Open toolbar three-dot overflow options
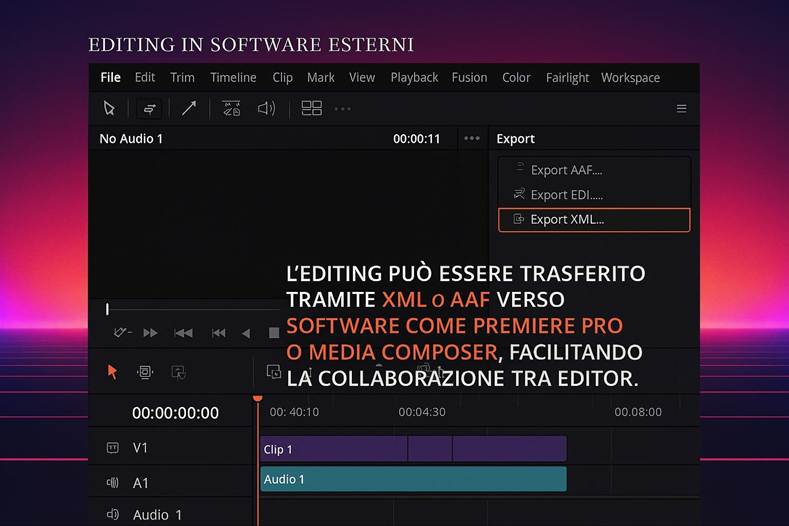The width and height of the screenshot is (789, 526). [343, 109]
